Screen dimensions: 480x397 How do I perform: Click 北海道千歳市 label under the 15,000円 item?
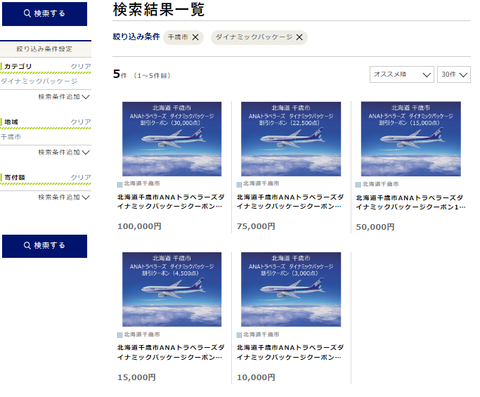coord(142,334)
